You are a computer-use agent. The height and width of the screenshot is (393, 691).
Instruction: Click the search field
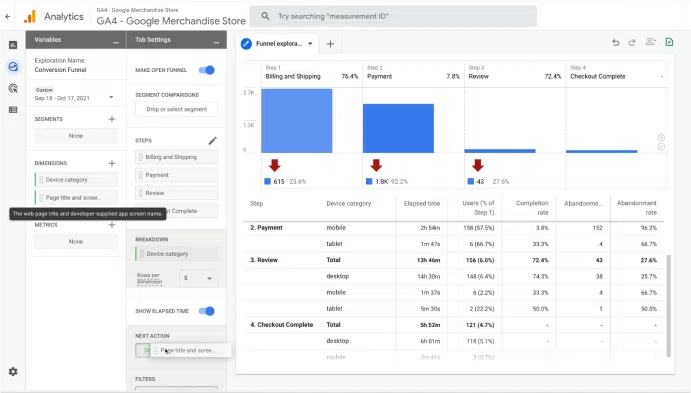[393, 16]
